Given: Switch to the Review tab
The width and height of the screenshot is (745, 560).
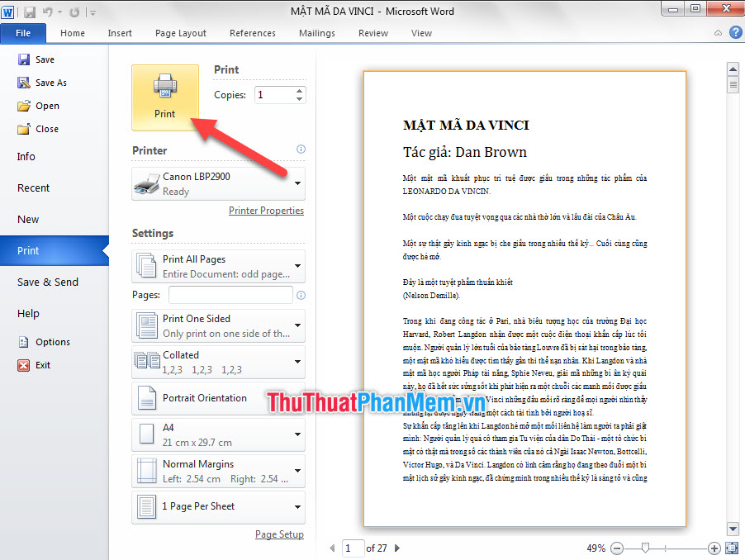Looking at the screenshot, I should tap(373, 33).
